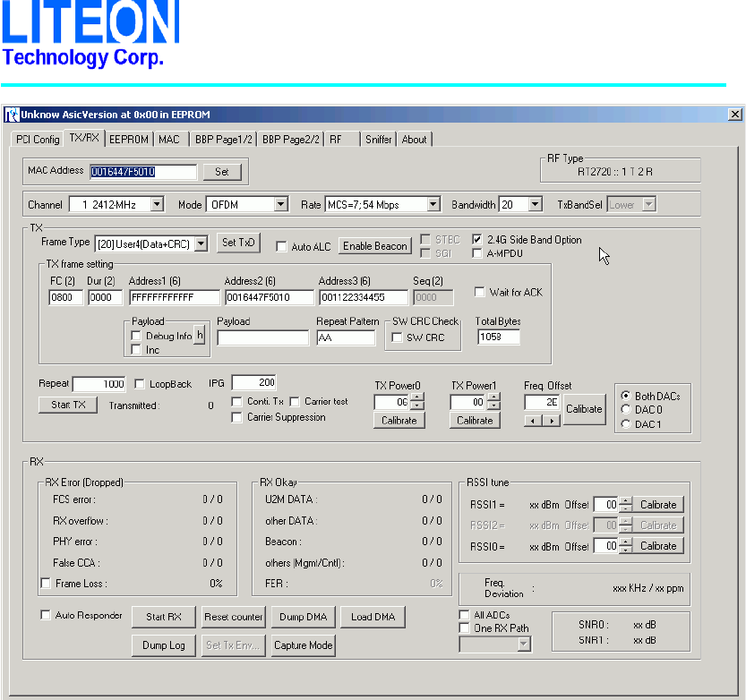Open the About tab
746x700 pixels.
tap(414, 140)
